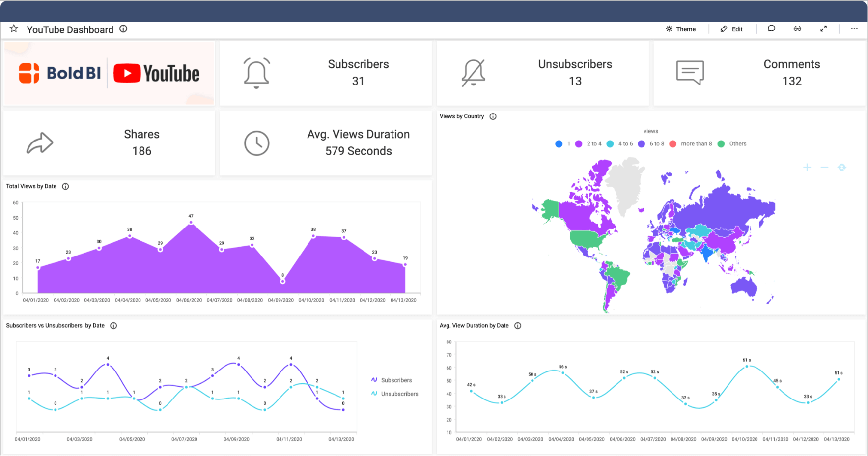Click the Shares arrow icon
Screen dimensions: 868x456
point(40,143)
